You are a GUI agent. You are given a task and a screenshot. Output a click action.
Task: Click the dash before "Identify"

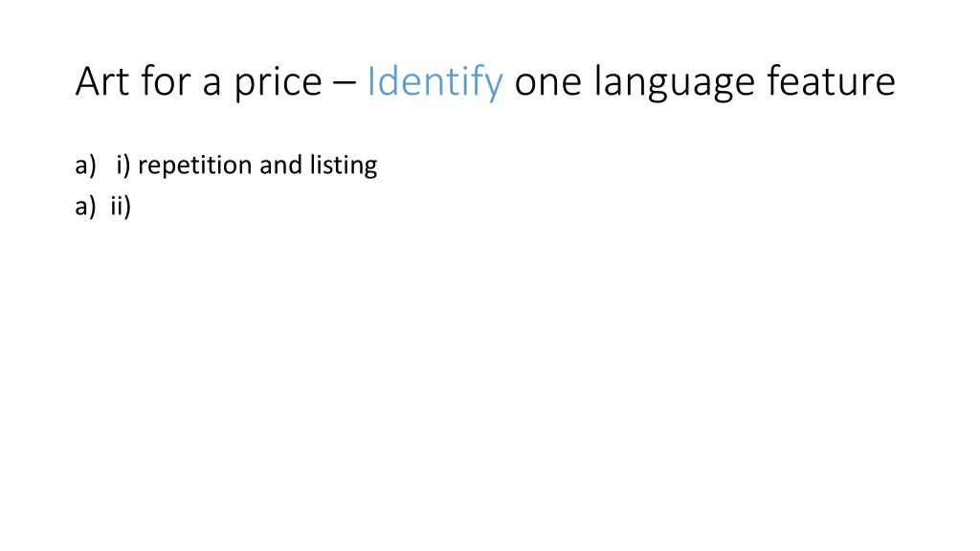point(344,84)
